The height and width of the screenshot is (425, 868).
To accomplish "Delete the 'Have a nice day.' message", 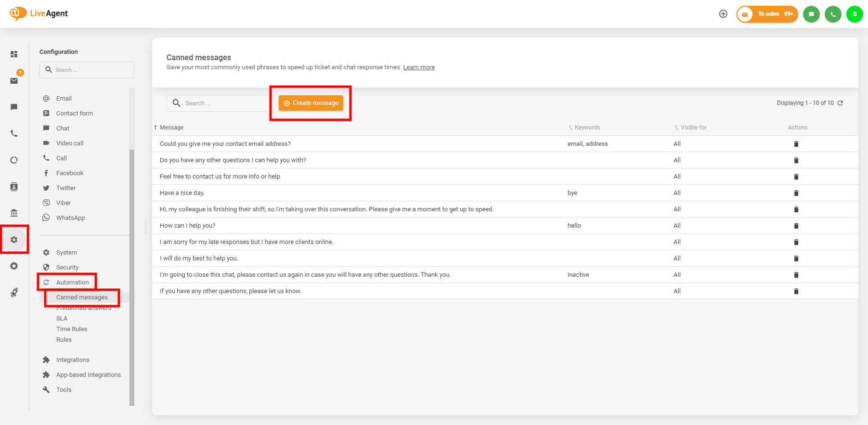I will 796,193.
